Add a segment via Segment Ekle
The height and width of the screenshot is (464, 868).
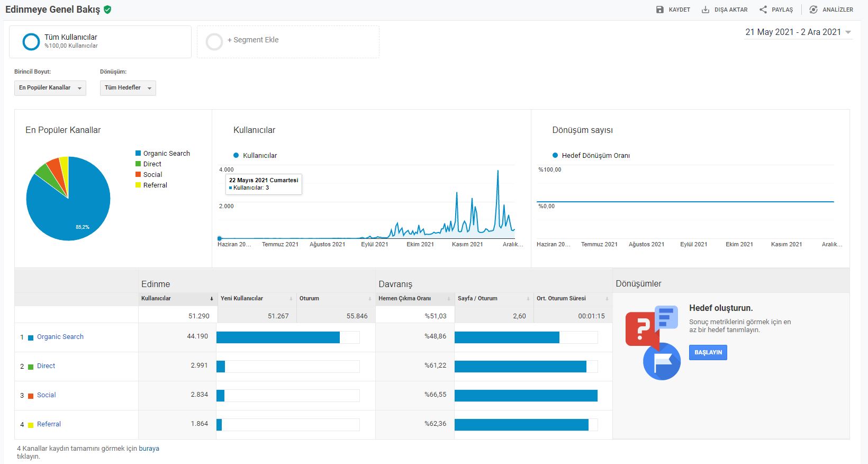point(252,40)
